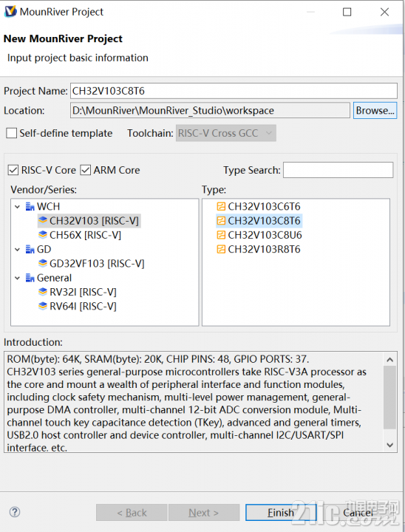Image resolution: width=405 pixels, height=532 pixels.
Task: Collapse the GD vendor tree node
Action: click(x=17, y=250)
